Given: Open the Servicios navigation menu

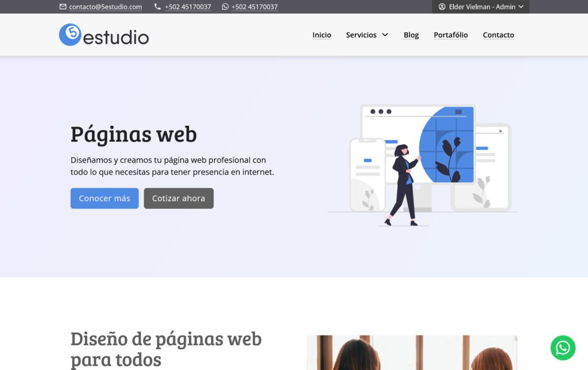Looking at the screenshot, I should 361,35.
